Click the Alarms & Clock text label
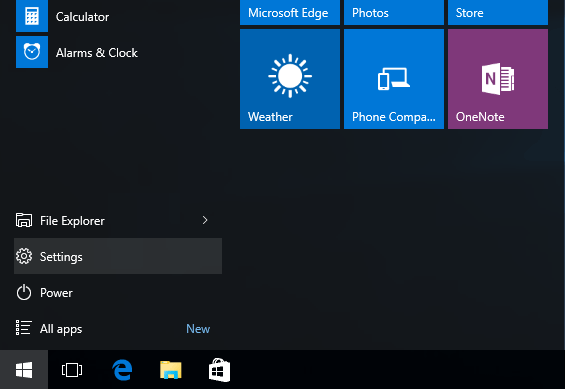 coord(97,53)
